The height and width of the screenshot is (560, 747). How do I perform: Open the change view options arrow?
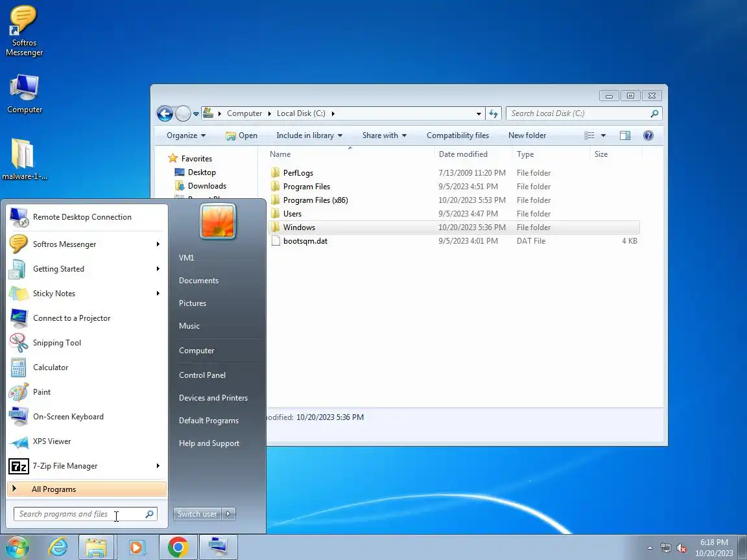[x=603, y=135]
